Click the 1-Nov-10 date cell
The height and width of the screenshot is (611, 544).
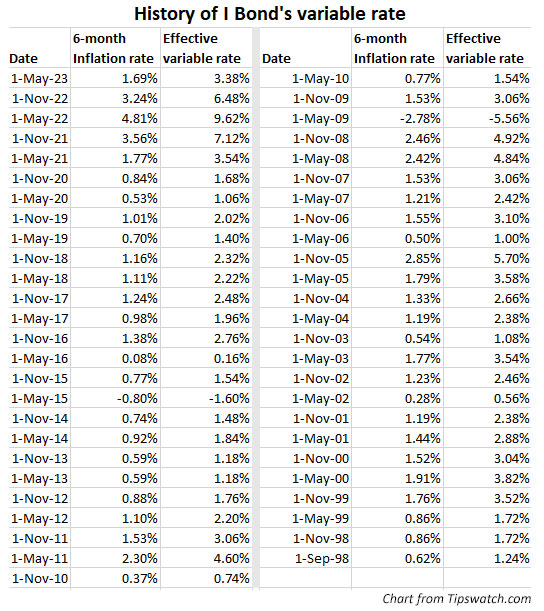pos(40,579)
